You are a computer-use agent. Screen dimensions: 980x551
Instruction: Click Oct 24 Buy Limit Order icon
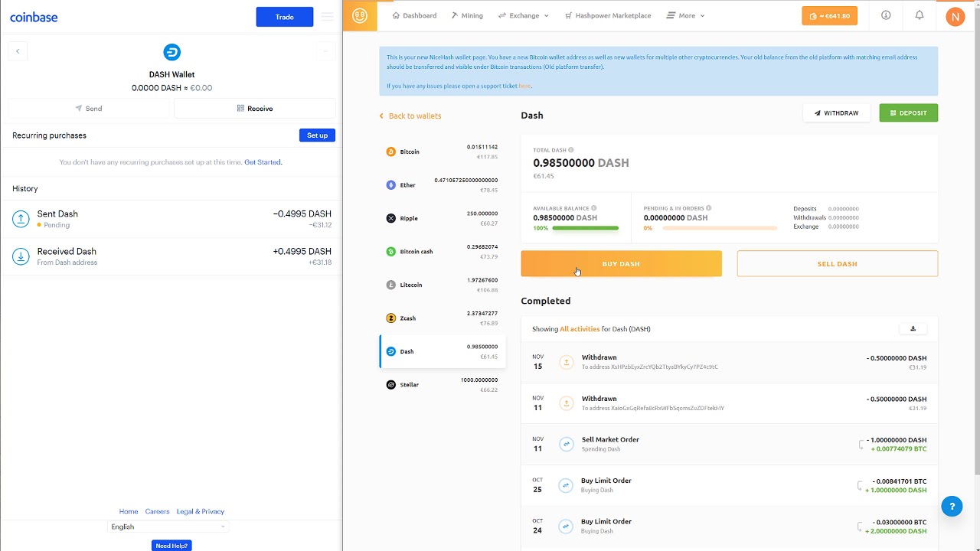click(566, 526)
